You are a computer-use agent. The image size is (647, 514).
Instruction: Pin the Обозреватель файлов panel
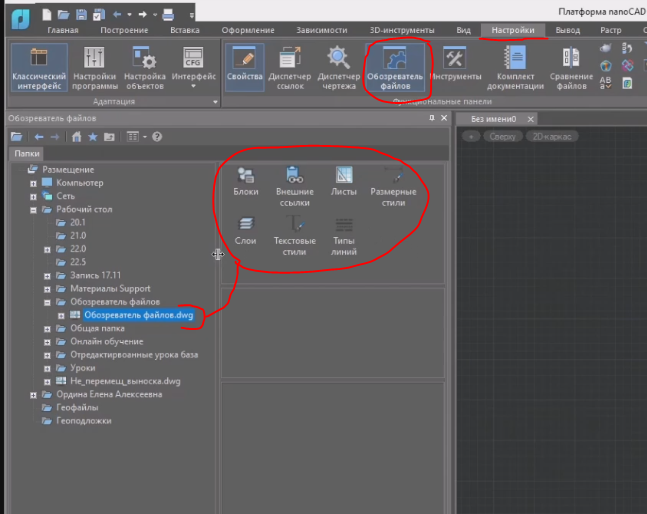(432, 118)
